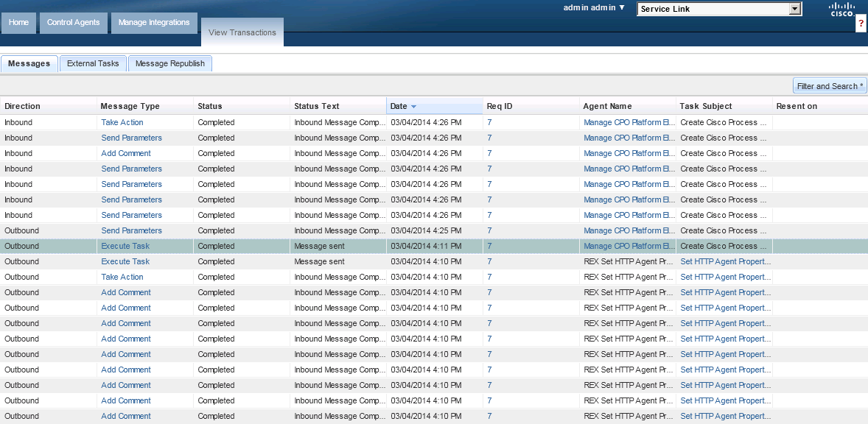Open Manage CPO Platform agent in 4:25 PM row
The width and height of the screenshot is (868, 424).
tap(629, 230)
